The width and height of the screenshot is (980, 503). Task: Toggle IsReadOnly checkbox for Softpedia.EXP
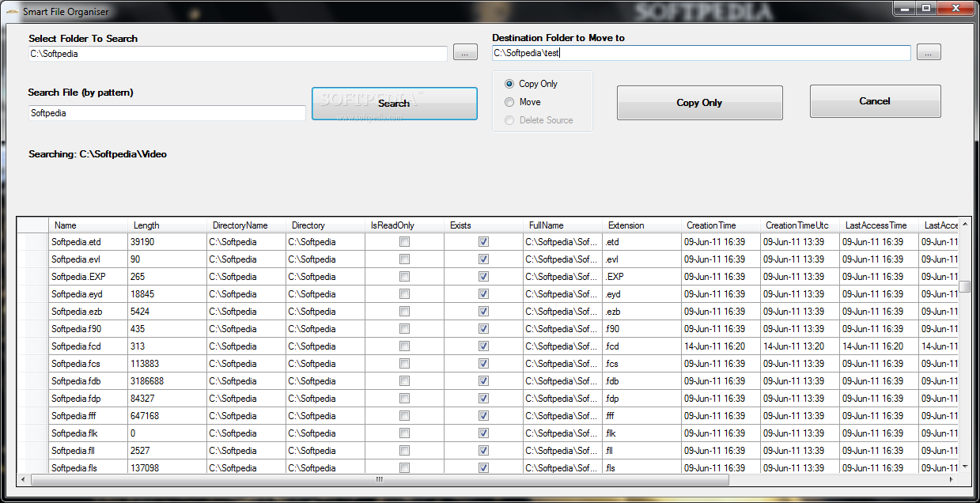(x=404, y=277)
